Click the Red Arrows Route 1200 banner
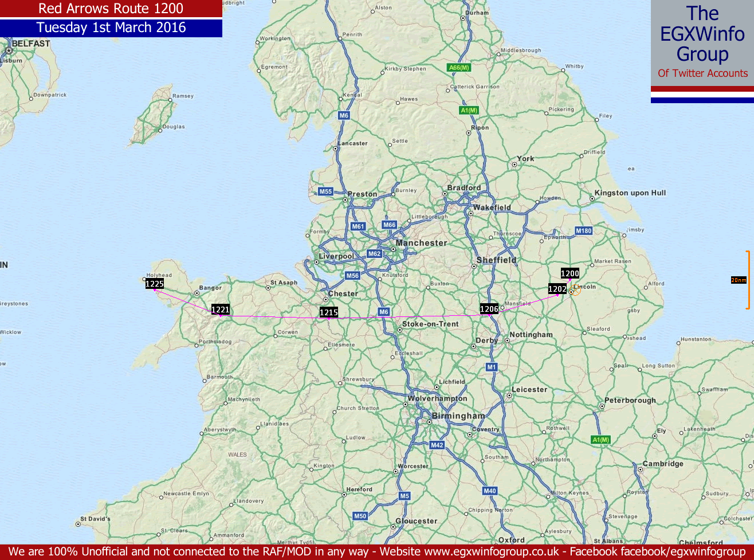Viewport: 754px width, 560px height. click(111, 9)
